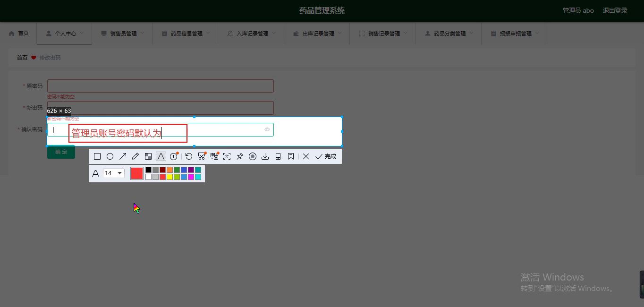The height and width of the screenshot is (307, 644).
Task: Open the 个人中心 menu
Action: [65, 34]
